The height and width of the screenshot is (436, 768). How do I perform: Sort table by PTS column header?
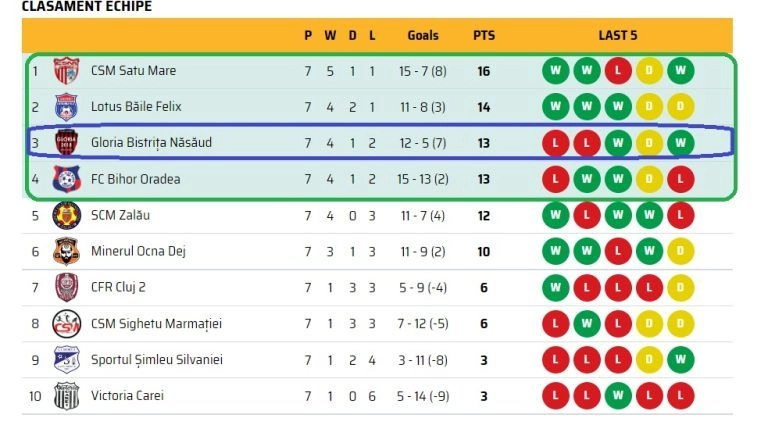point(484,35)
